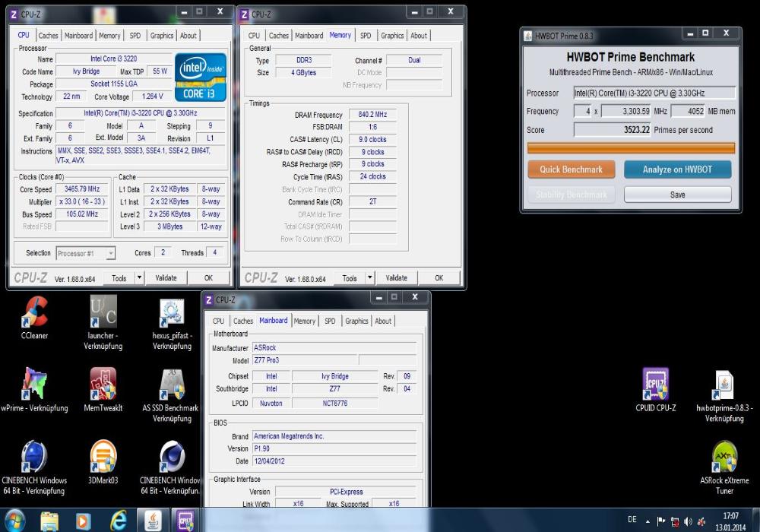This screenshot has height=532, width=760.
Task: Click motherboard model Z77 Pro3
Action: pos(305,360)
